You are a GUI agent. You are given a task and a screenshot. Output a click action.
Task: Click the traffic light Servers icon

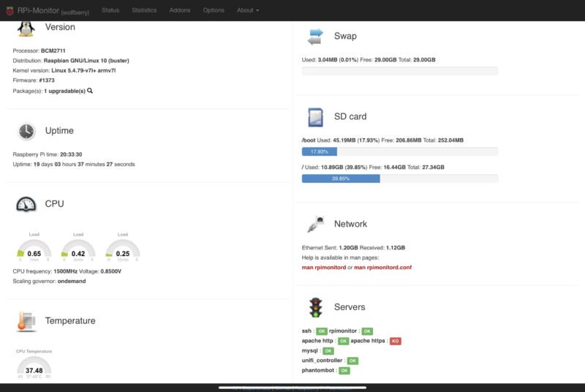click(x=316, y=307)
